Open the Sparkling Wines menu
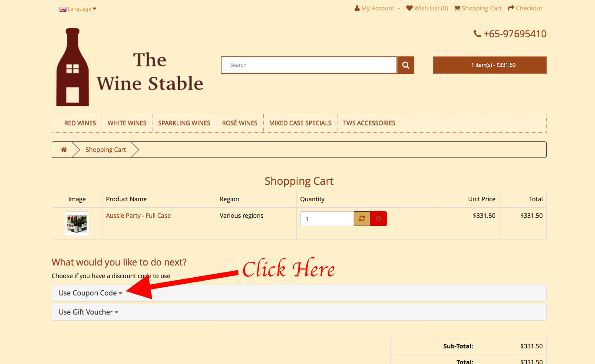This screenshot has width=595, height=364. pos(184,123)
